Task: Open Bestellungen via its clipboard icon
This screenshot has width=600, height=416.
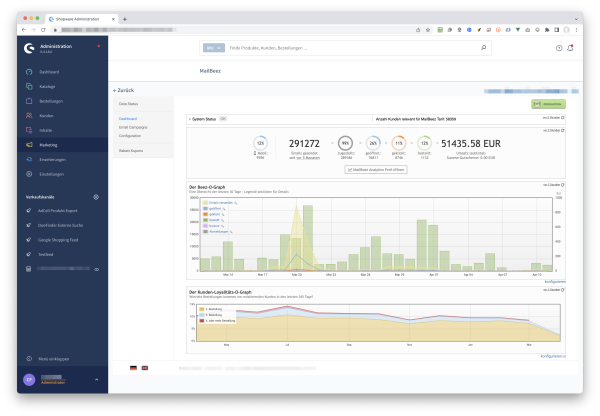Action: click(x=29, y=101)
